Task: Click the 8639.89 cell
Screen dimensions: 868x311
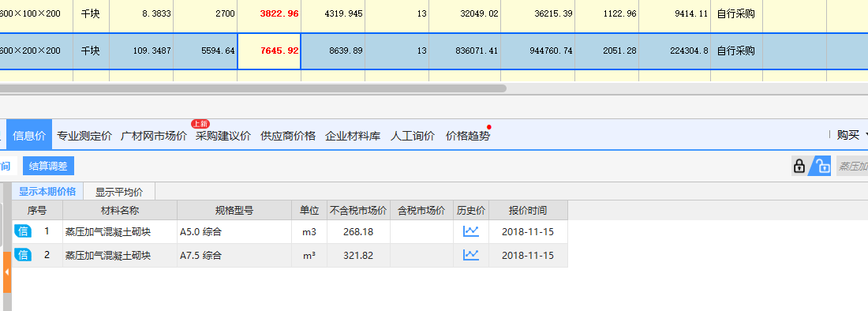Action: click(x=333, y=51)
